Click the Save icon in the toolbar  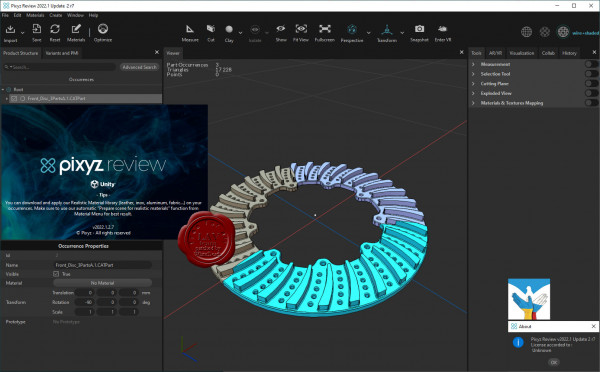tap(37, 29)
